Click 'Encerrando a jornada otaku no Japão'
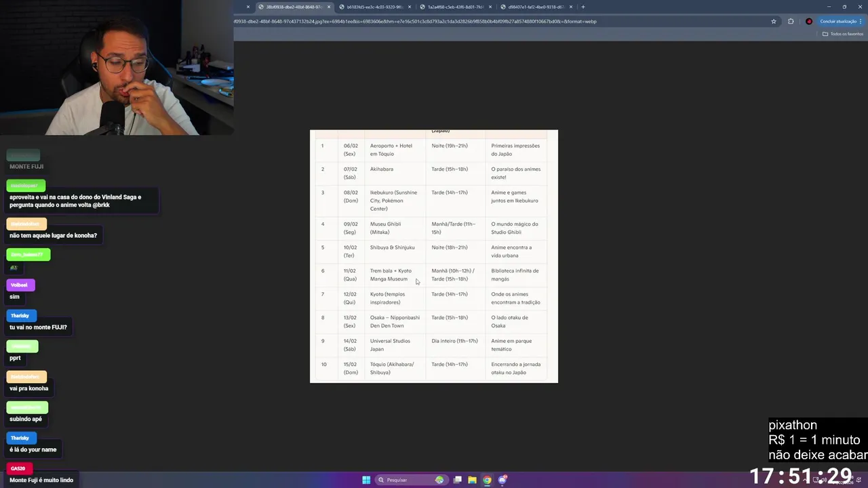The width and height of the screenshot is (868, 488). pyautogui.click(x=516, y=368)
